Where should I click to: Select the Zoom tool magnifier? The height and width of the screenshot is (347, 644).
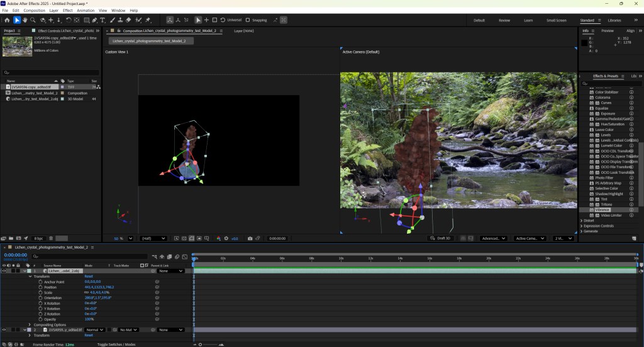pyautogui.click(x=33, y=20)
